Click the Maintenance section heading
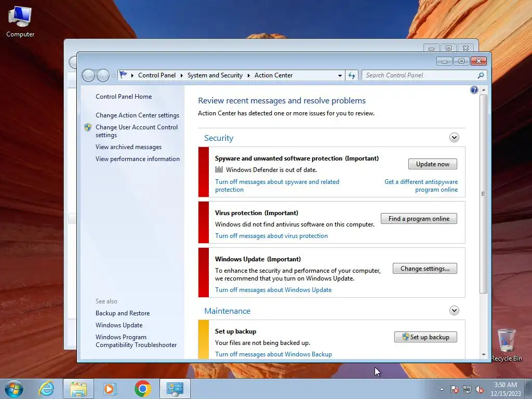The width and height of the screenshot is (532, 399). (228, 311)
